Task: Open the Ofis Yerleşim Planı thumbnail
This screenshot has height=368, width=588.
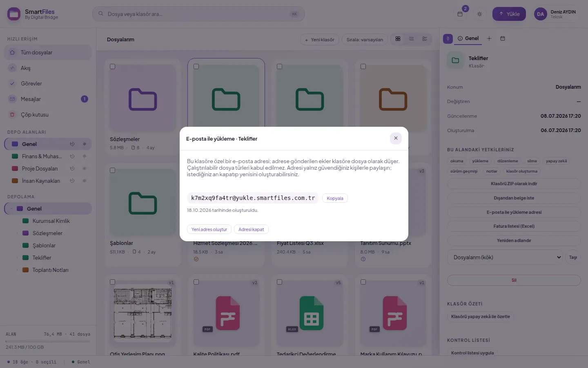Action: 143,314
